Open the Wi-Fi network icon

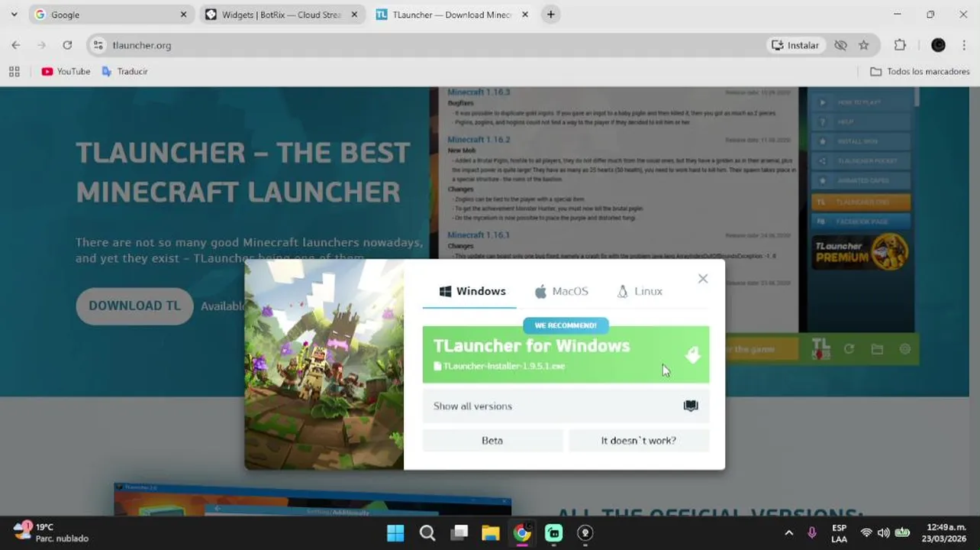coord(866,532)
